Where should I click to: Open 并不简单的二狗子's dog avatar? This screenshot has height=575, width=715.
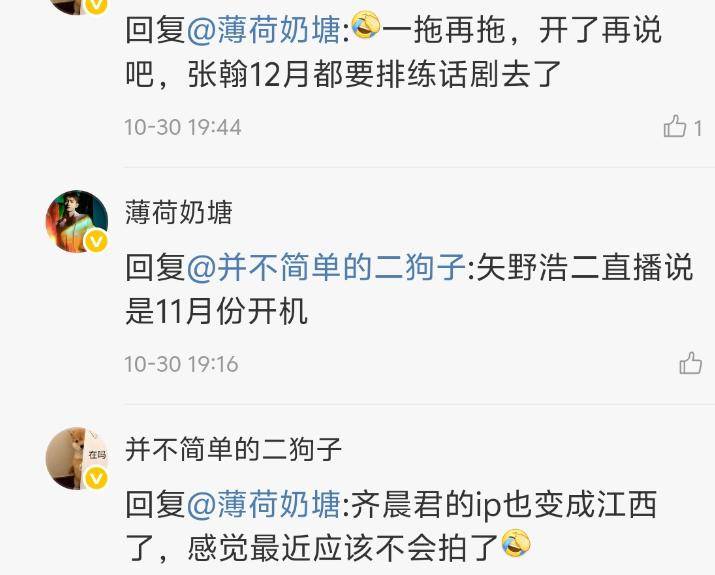point(77,458)
